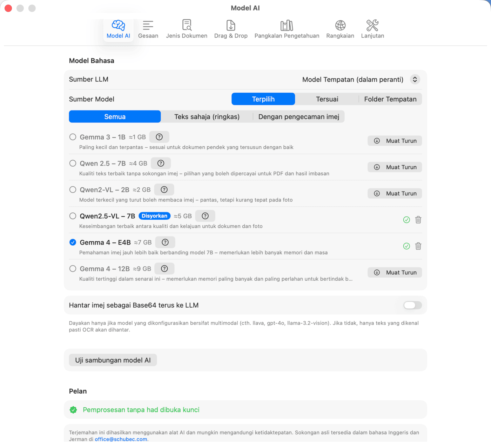491x448 pixels.
Task: Click the ≈5 GB size label
Action: coord(183,216)
